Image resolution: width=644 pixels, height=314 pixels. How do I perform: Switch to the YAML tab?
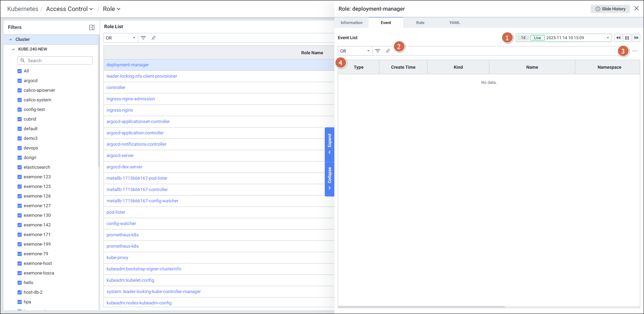454,23
